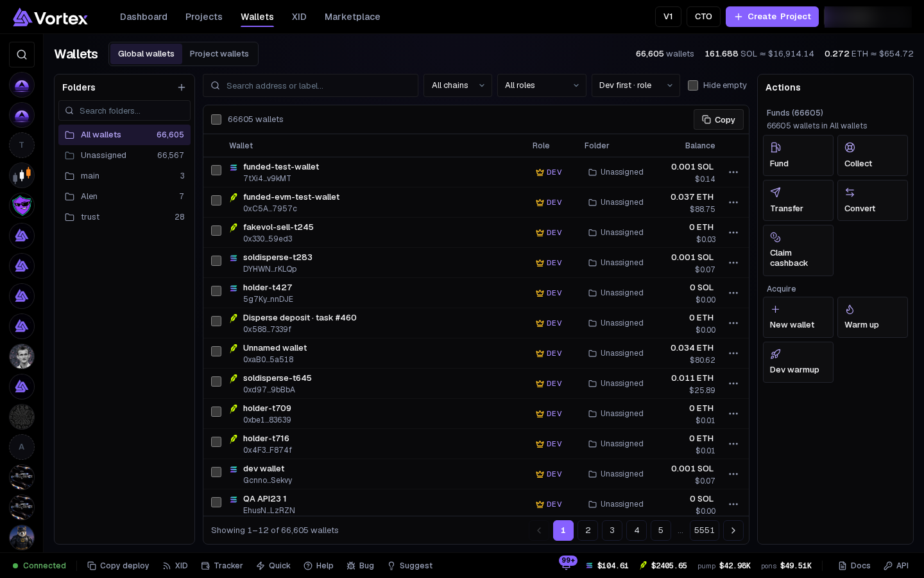The height and width of the screenshot is (578, 924).
Task: Expand the All chains dropdown
Action: pos(458,85)
